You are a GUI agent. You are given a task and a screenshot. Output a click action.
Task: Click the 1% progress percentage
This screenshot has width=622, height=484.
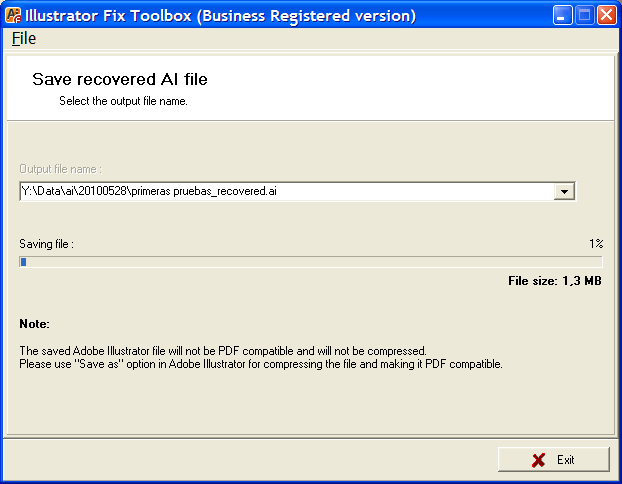[x=595, y=244]
